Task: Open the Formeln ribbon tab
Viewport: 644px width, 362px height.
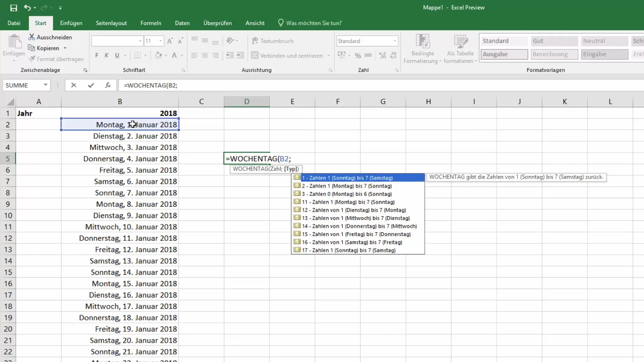Action: [151, 23]
